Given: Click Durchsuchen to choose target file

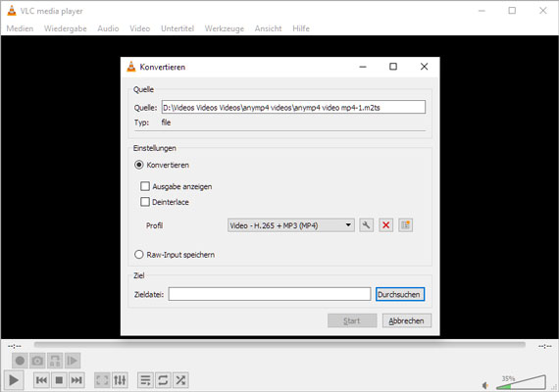Looking at the screenshot, I should (x=400, y=294).
